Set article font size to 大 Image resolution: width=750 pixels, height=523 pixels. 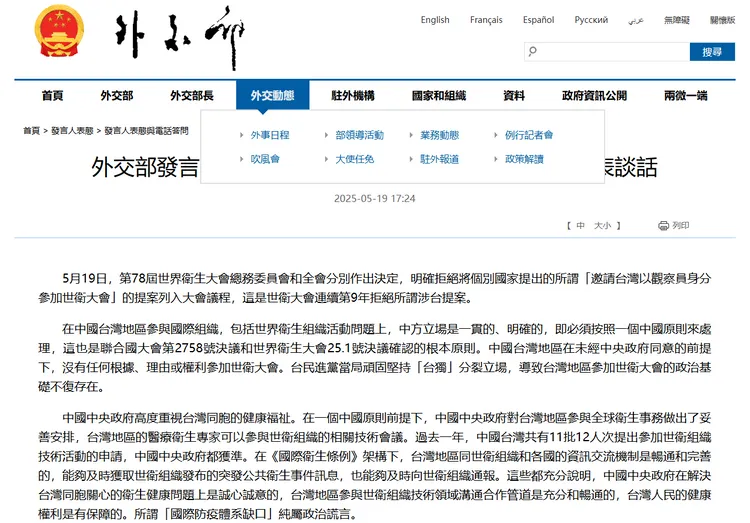point(597,226)
